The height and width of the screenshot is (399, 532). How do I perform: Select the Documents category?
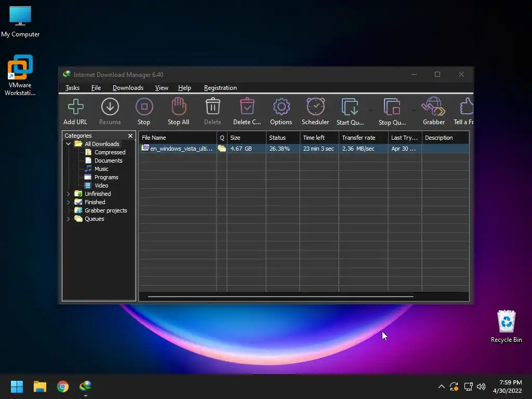click(108, 161)
